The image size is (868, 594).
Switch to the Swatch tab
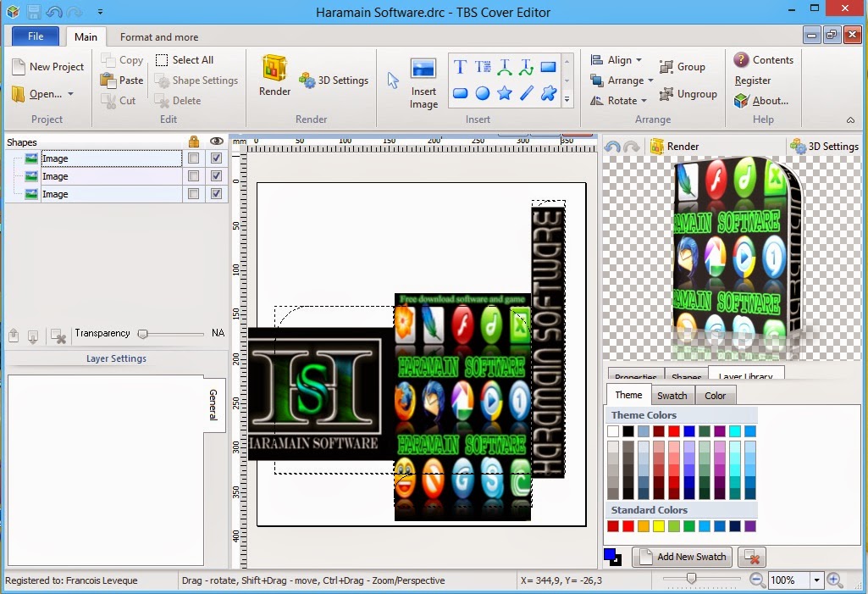(672, 396)
